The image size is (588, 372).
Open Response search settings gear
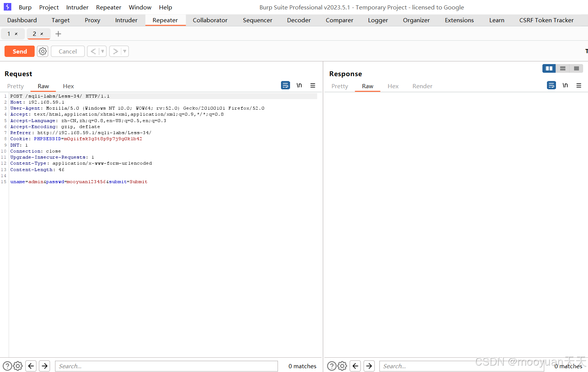click(342, 366)
